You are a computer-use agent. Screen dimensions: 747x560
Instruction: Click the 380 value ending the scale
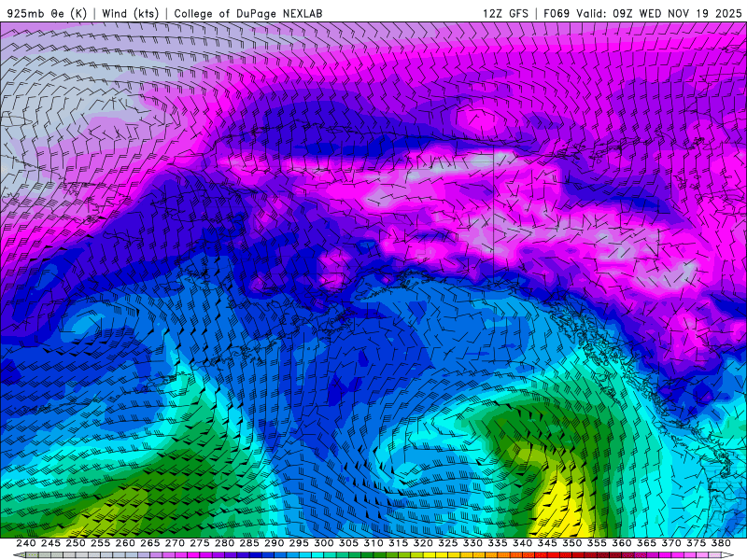pyautogui.click(x=721, y=543)
